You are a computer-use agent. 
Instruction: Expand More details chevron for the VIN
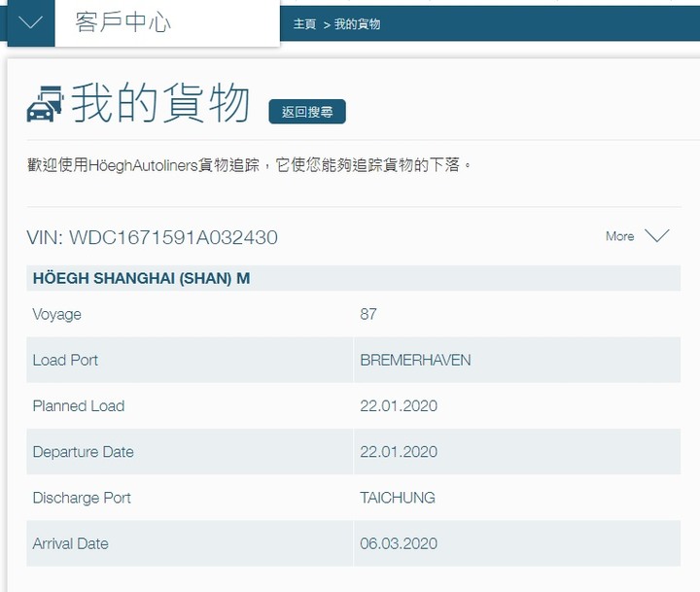[x=657, y=235]
